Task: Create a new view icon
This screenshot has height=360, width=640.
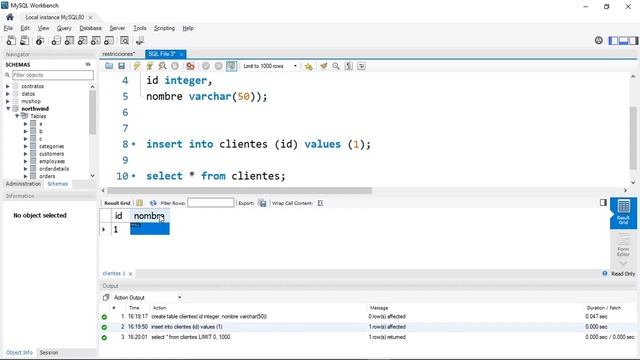Action: pos(82,40)
